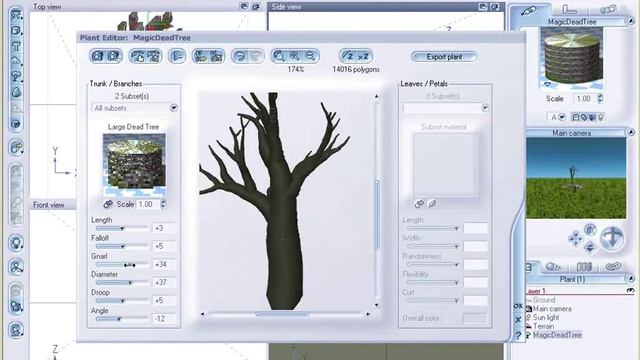Image resolution: width=640 pixels, height=360 pixels.
Task: Click the toolbar icon right of the hand icon
Action: pos(154,56)
